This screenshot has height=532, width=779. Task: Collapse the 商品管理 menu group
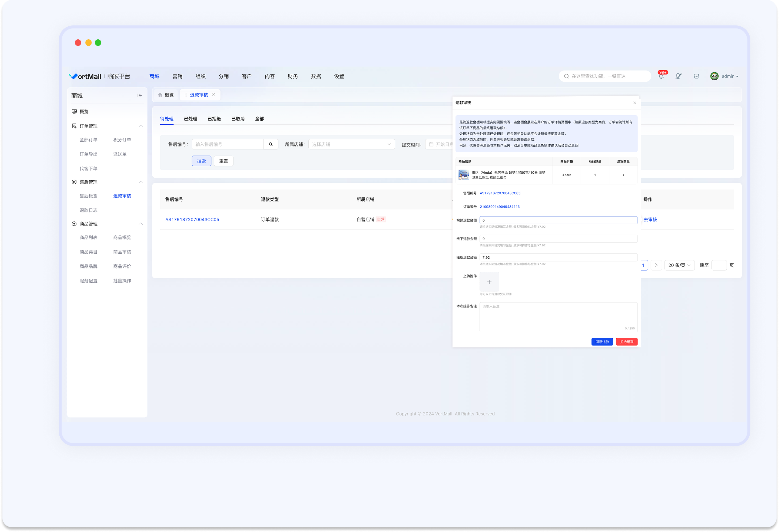141,223
